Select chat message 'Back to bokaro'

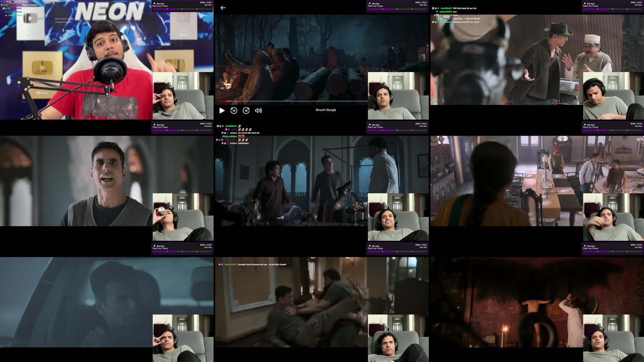coord(30,5)
